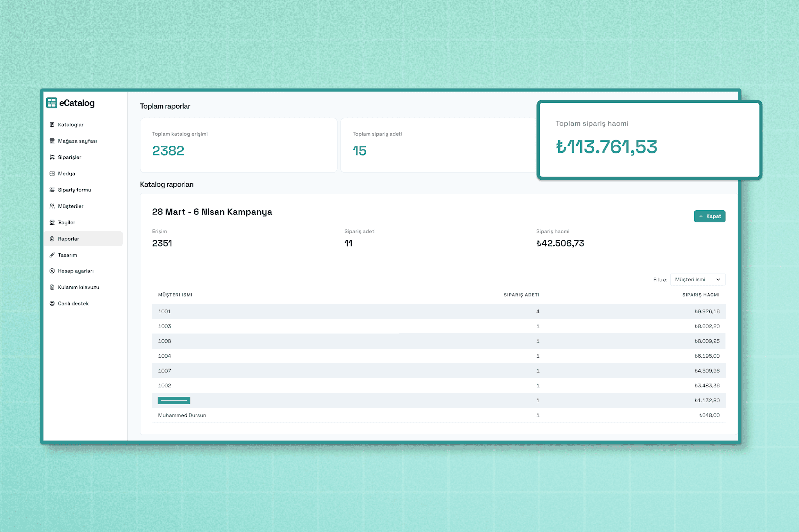Select the Tasarım brush icon

(52, 255)
